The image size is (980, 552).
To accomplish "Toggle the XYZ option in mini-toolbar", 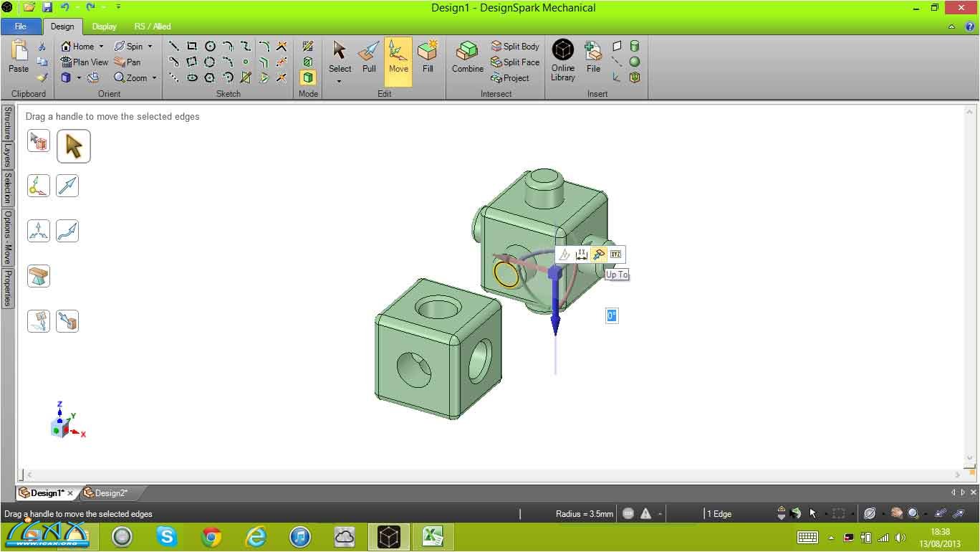I will pyautogui.click(x=615, y=254).
